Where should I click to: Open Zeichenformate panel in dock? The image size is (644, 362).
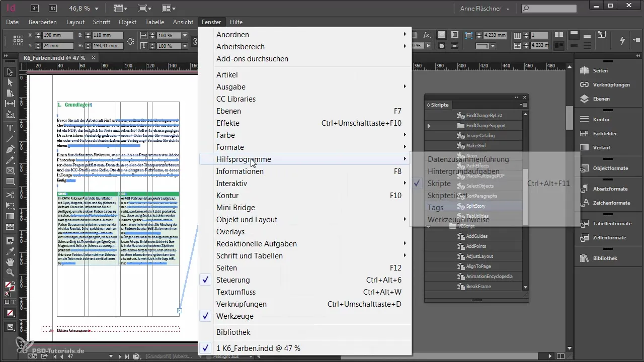(x=604, y=203)
